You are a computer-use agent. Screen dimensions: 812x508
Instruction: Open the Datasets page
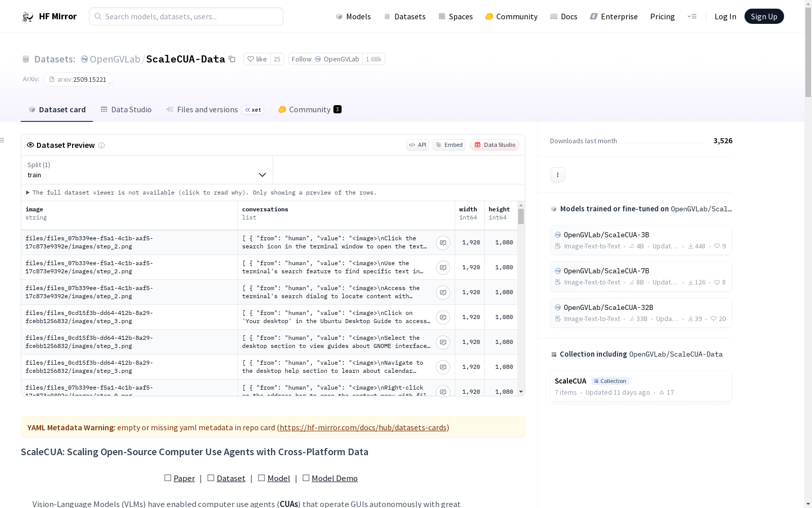coord(404,16)
